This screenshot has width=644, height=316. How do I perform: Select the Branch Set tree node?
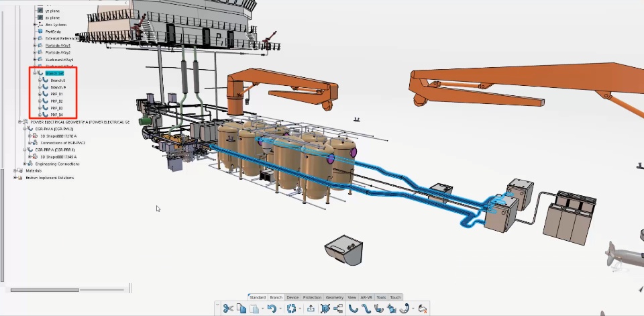point(54,73)
